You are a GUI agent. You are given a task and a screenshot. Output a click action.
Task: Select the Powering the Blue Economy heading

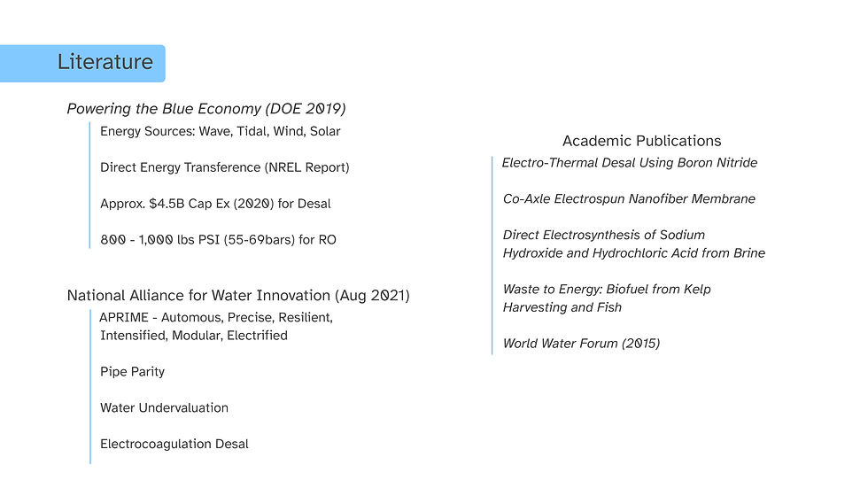(205, 109)
